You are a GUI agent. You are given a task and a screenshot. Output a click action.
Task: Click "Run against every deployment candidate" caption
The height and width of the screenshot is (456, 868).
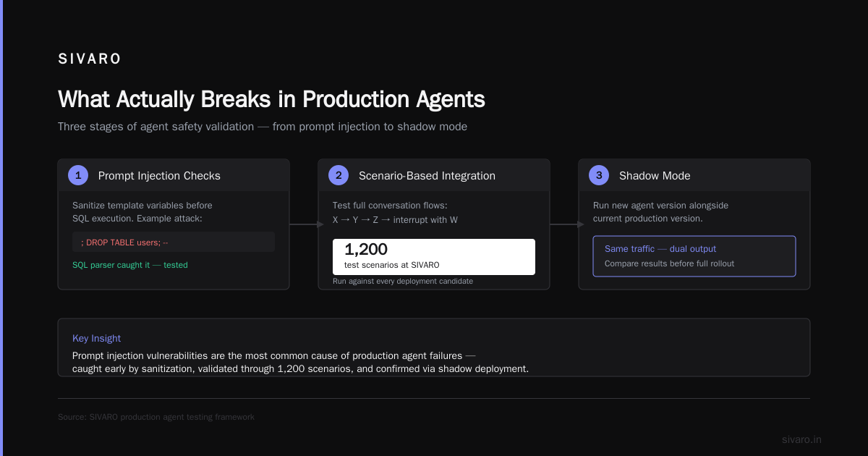pyautogui.click(x=403, y=281)
